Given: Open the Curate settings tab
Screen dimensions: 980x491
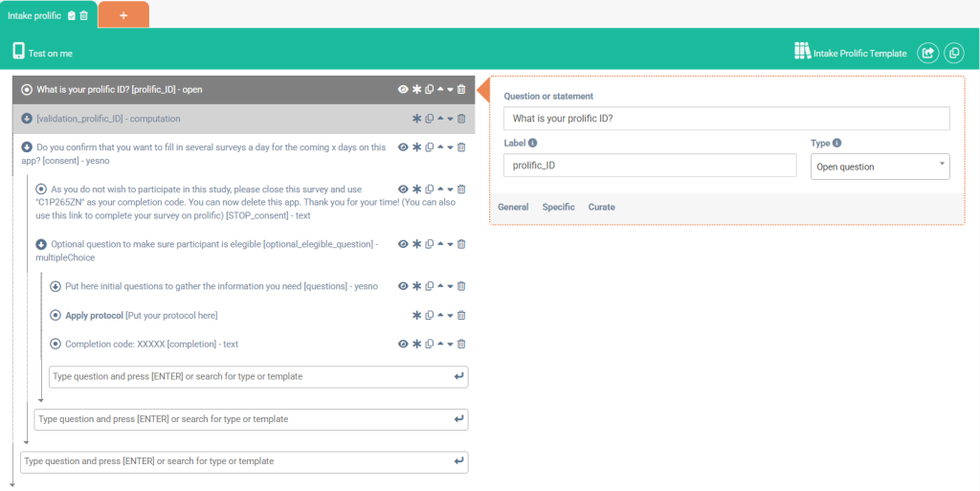Looking at the screenshot, I should coord(602,207).
